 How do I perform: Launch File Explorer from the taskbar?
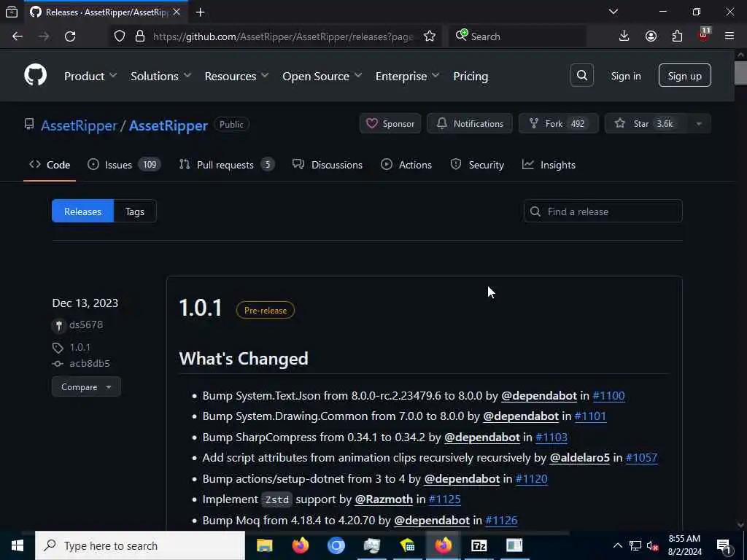tap(264, 545)
